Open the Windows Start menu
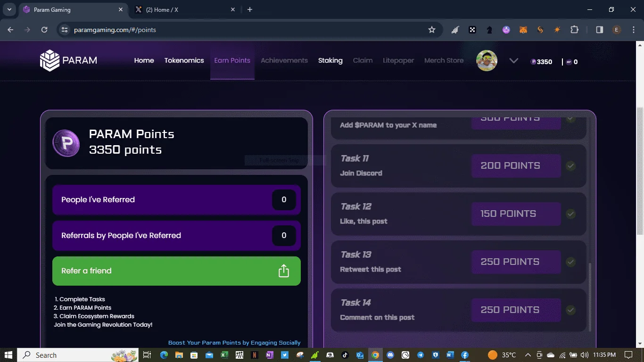This screenshot has width=644, height=362. tap(8, 355)
